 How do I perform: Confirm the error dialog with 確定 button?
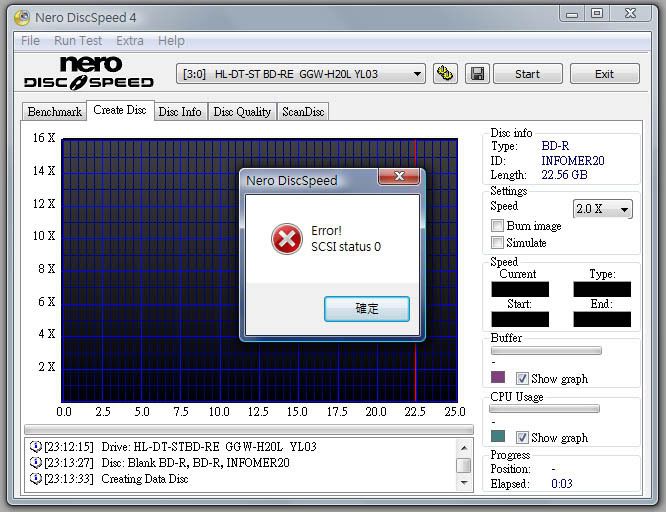point(367,308)
